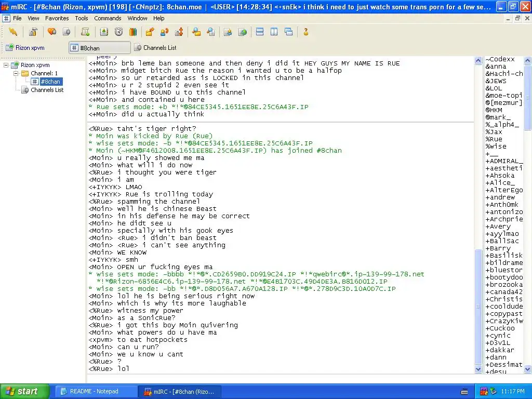
Task: Select @HKM in the nicklist
Action: coord(494,110)
